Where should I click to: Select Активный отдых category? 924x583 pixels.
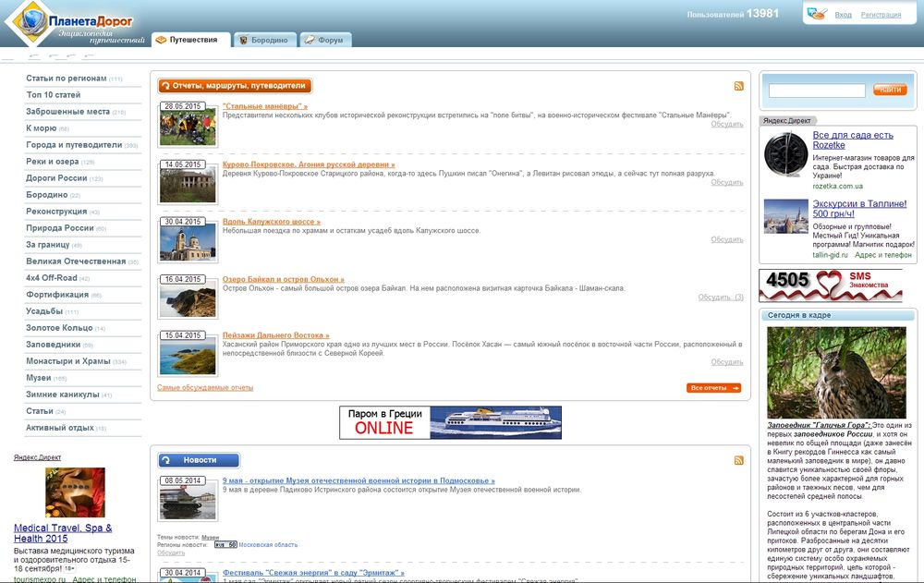(x=59, y=428)
